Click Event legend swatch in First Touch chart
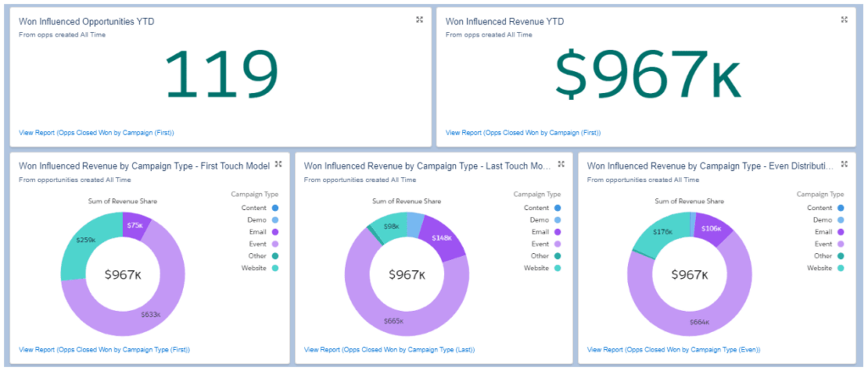This screenshot has height=371, width=868. coord(275,244)
